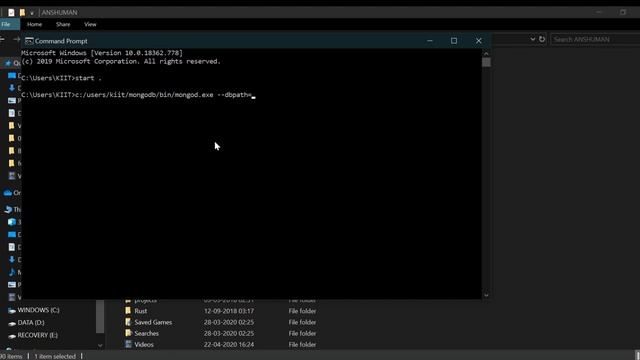The image size is (640, 360).
Task: Click date 12-09-2018 03:17 of Rust
Action: tap(229, 311)
